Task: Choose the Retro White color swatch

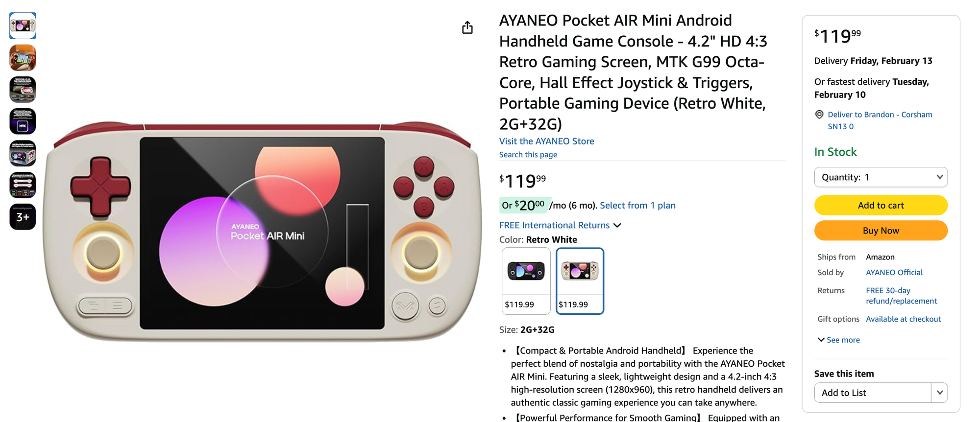Action: pyautogui.click(x=580, y=281)
